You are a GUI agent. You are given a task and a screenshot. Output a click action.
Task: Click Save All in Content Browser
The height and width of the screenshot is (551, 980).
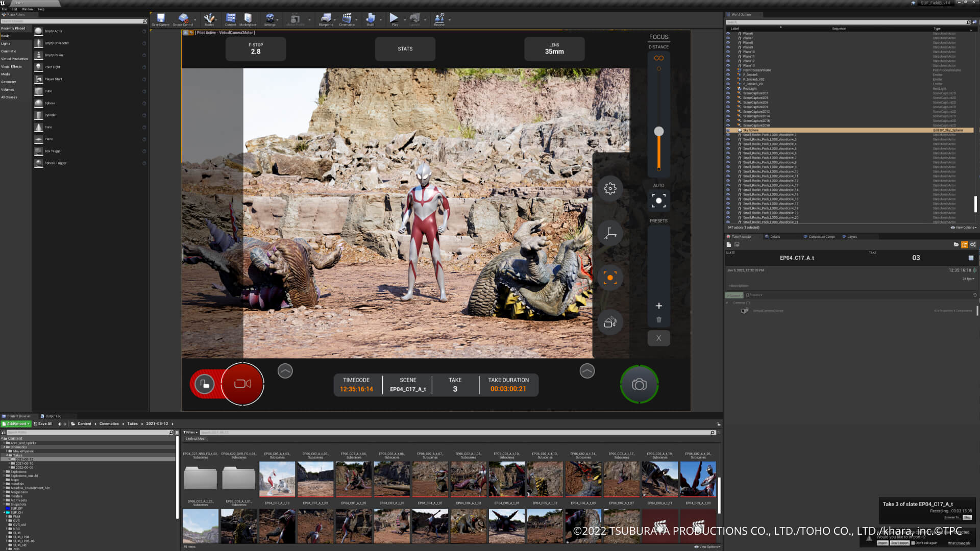click(43, 424)
